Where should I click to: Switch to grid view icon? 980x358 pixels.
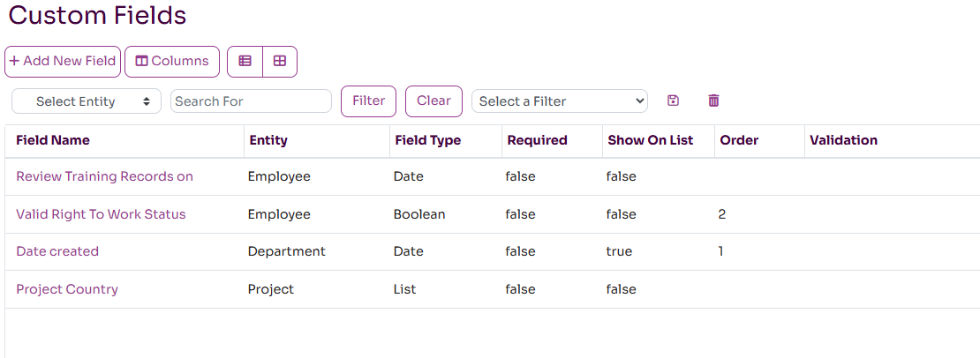tap(280, 62)
